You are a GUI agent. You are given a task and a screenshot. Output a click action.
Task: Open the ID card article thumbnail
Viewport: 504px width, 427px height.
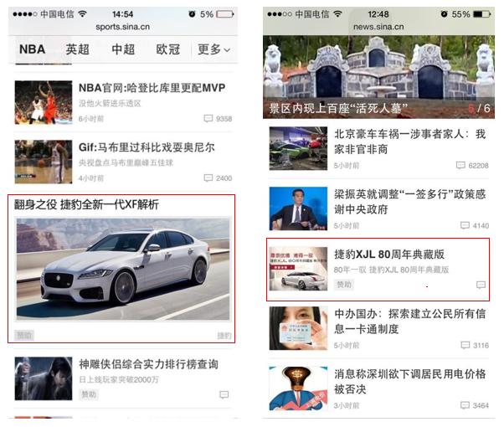click(x=298, y=328)
